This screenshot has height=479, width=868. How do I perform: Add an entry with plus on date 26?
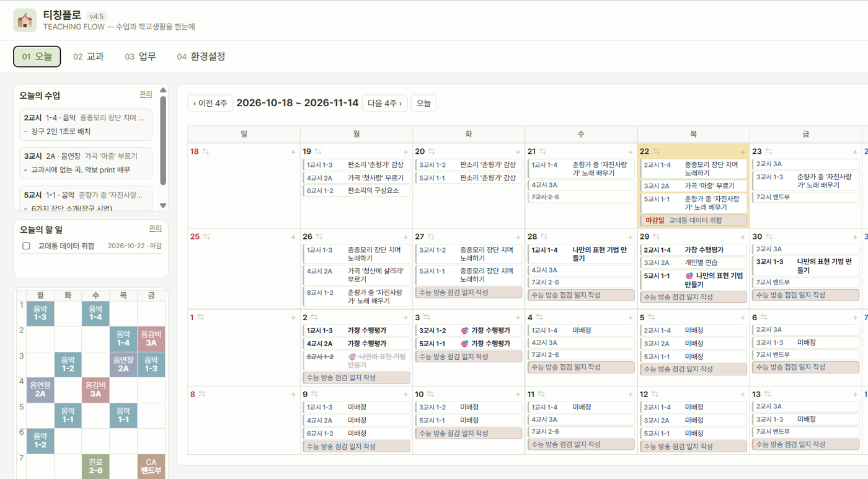[406, 237]
